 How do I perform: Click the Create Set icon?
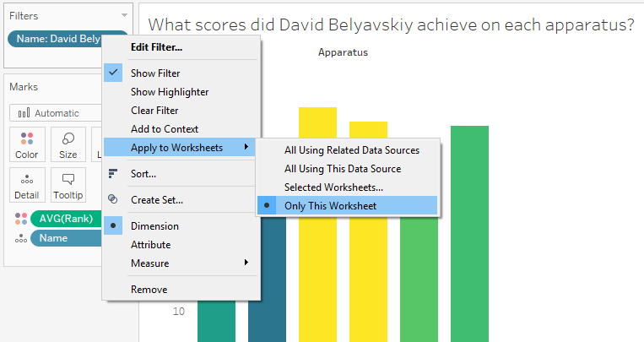coord(113,200)
